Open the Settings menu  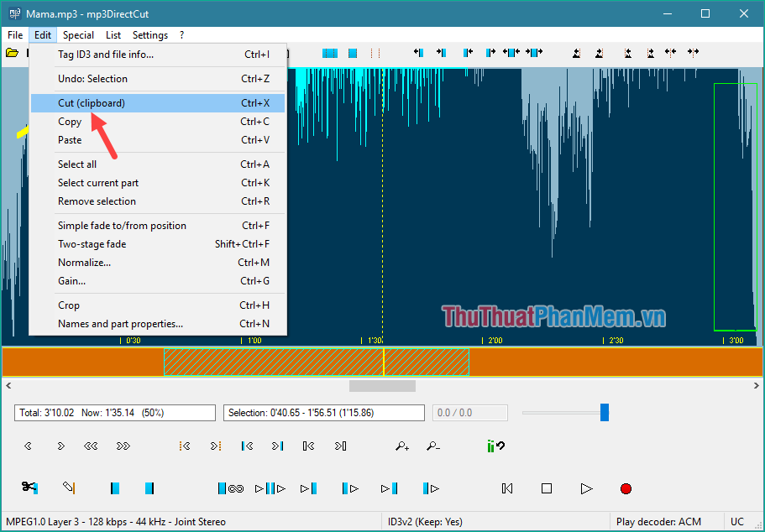click(149, 34)
